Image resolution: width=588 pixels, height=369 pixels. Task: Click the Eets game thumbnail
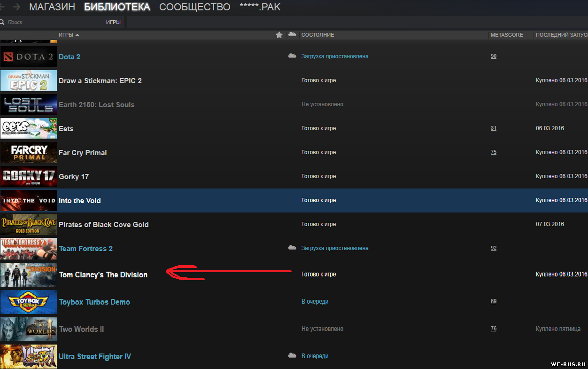[x=29, y=128]
